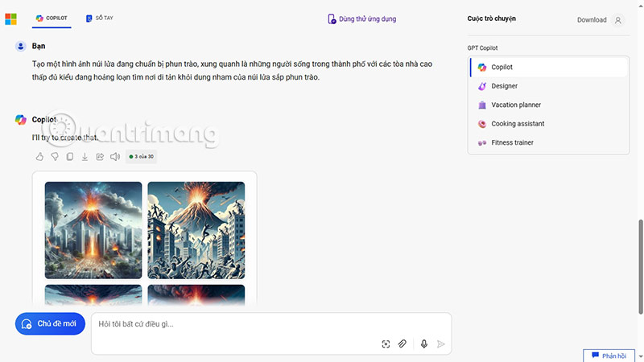Select Designer in the GPT Copilot list
This screenshot has width=644, height=362.
tap(504, 86)
